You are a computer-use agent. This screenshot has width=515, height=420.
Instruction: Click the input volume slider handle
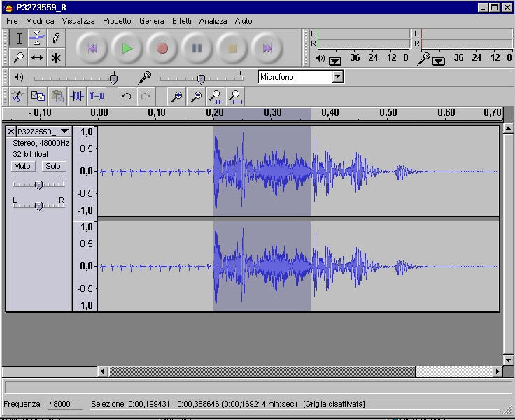201,79
